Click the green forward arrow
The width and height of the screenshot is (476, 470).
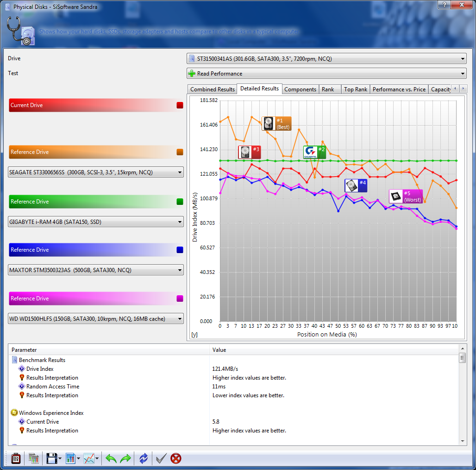125,458
